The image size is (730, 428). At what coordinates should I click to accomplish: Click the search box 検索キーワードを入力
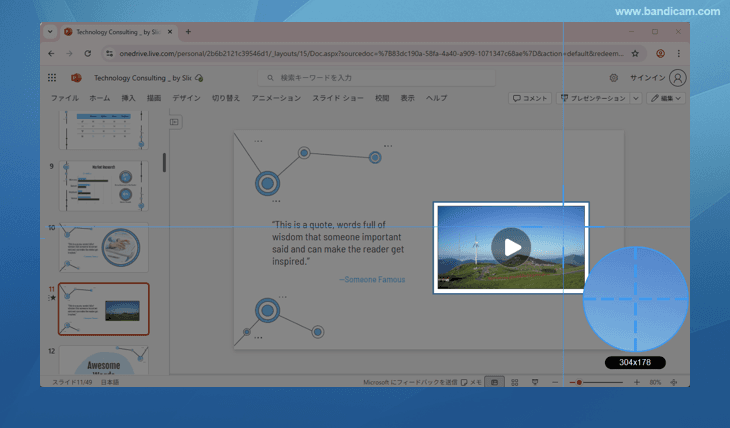[x=376, y=78]
